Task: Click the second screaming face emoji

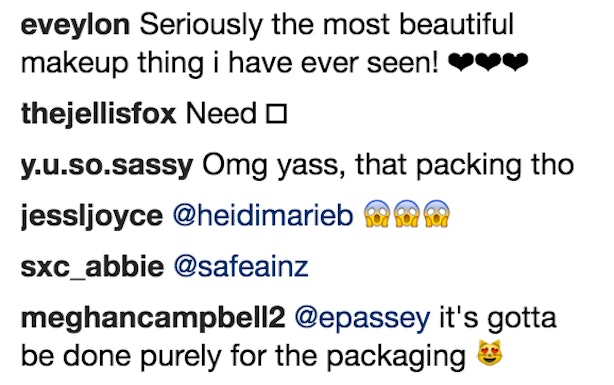Action: (406, 214)
